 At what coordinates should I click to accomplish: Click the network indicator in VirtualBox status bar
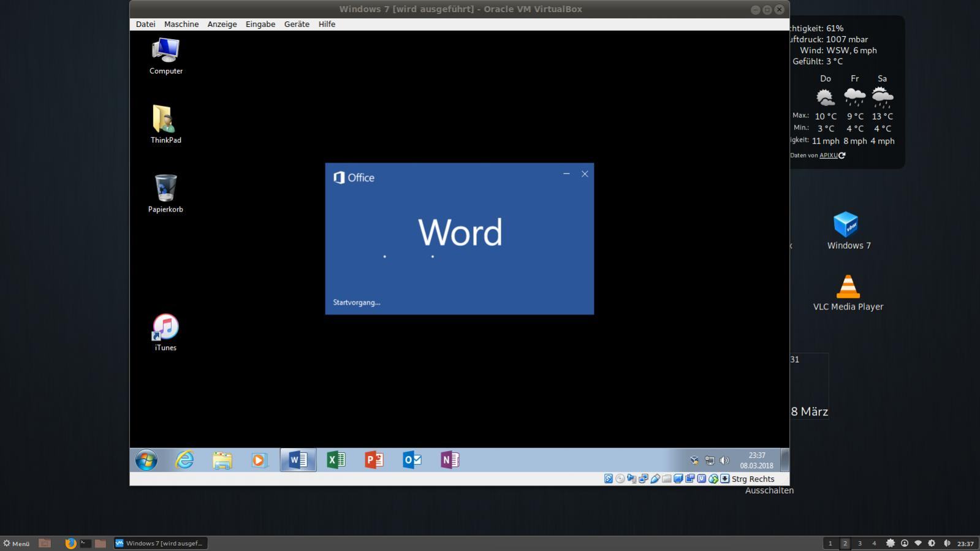(x=644, y=479)
